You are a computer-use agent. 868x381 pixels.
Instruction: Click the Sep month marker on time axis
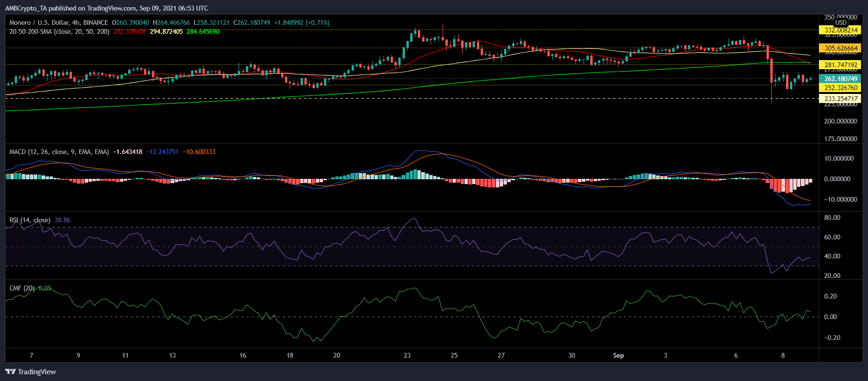618,355
